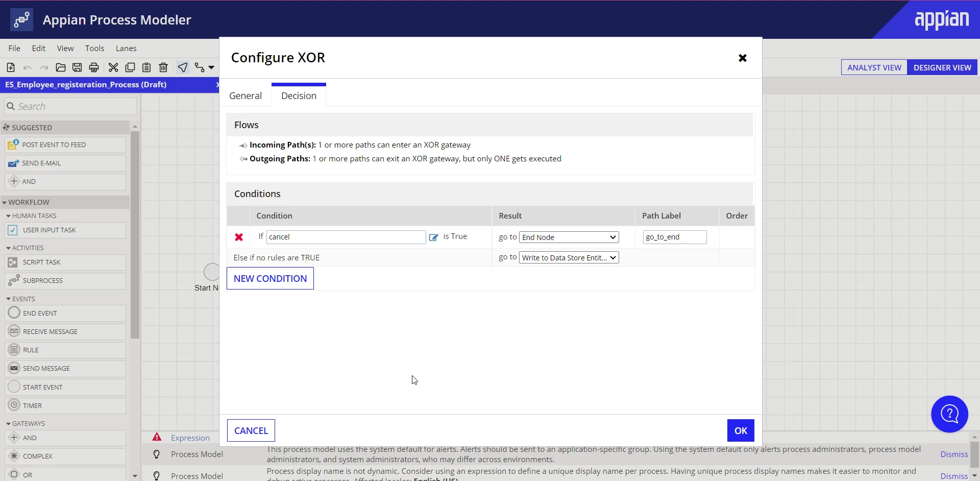Image resolution: width=980 pixels, height=481 pixels.
Task: Confirm the dialog with OK
Action: [x=741, y=431]
